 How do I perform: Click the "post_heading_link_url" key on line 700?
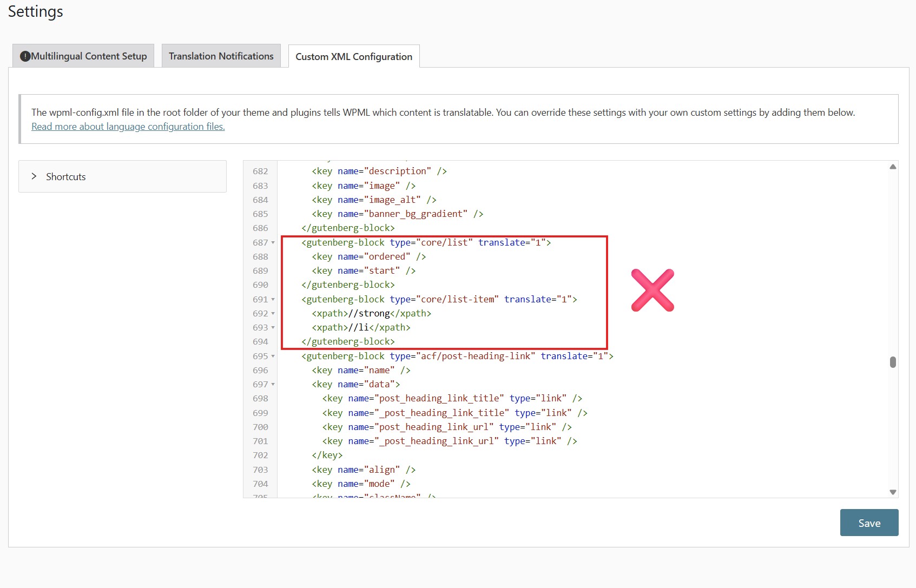(447, 427)
